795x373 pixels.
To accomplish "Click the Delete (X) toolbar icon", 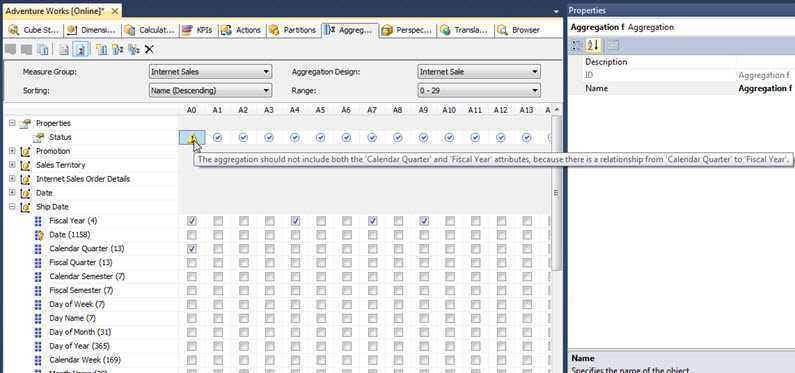I will point(149,49).
